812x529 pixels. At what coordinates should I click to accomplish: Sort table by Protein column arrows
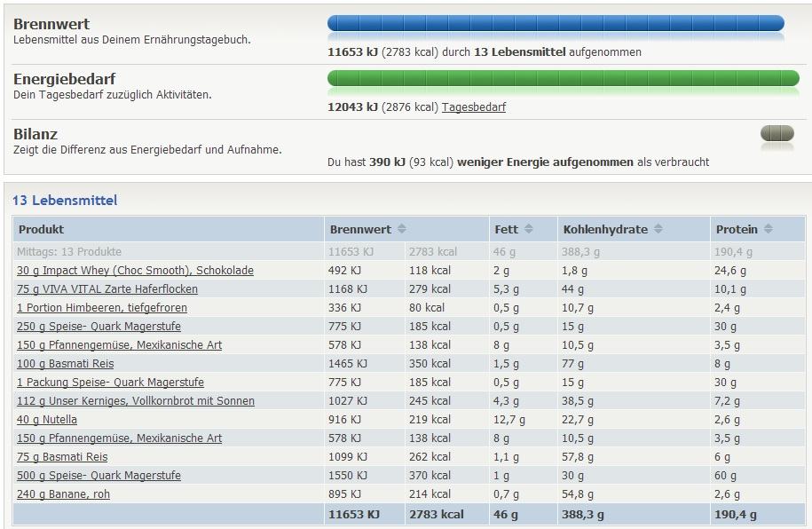[768, 228]
